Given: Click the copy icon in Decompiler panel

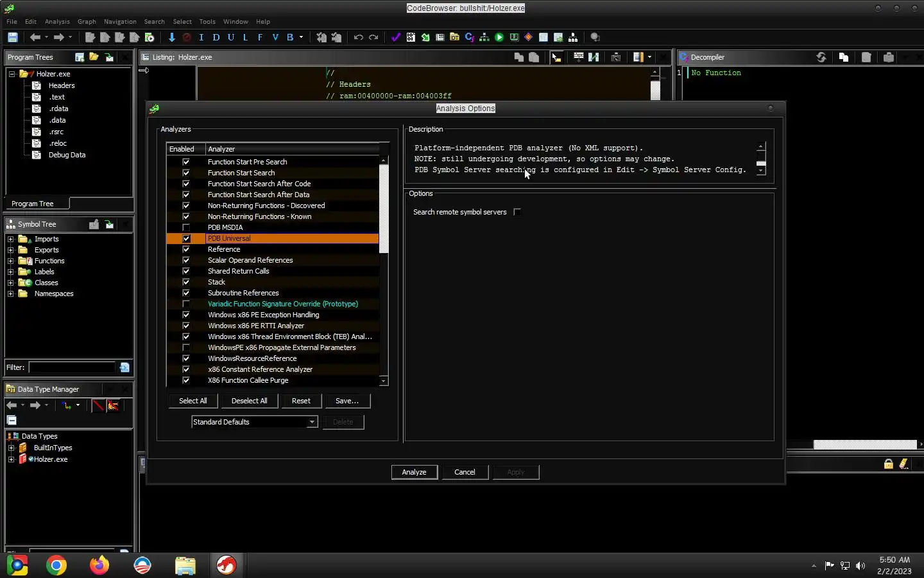Looking at the screenshot, I should point(844,57).
